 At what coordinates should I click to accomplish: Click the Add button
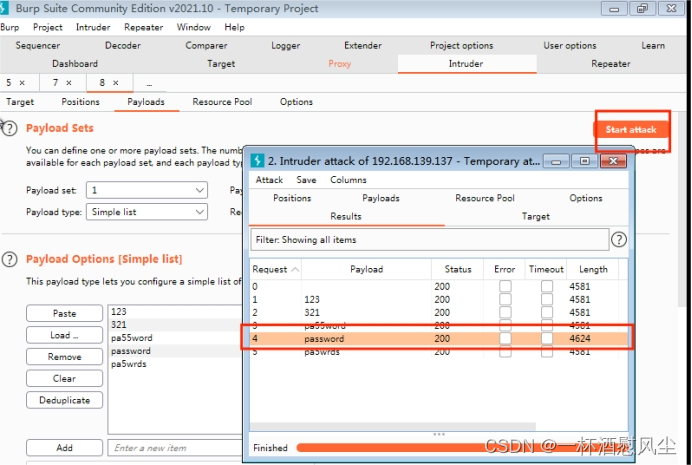(64, 448)
